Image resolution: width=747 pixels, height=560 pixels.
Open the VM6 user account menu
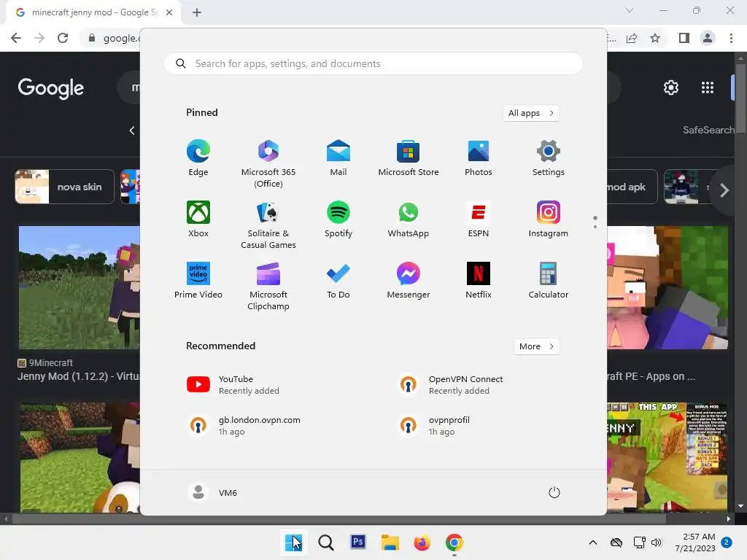pyautogui.click(x=212, y=492)
